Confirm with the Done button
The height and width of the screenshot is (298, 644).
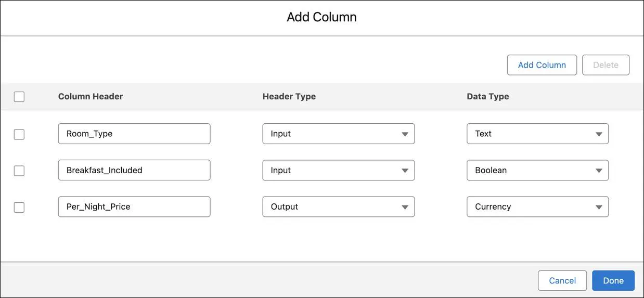(x=613, y=280)
